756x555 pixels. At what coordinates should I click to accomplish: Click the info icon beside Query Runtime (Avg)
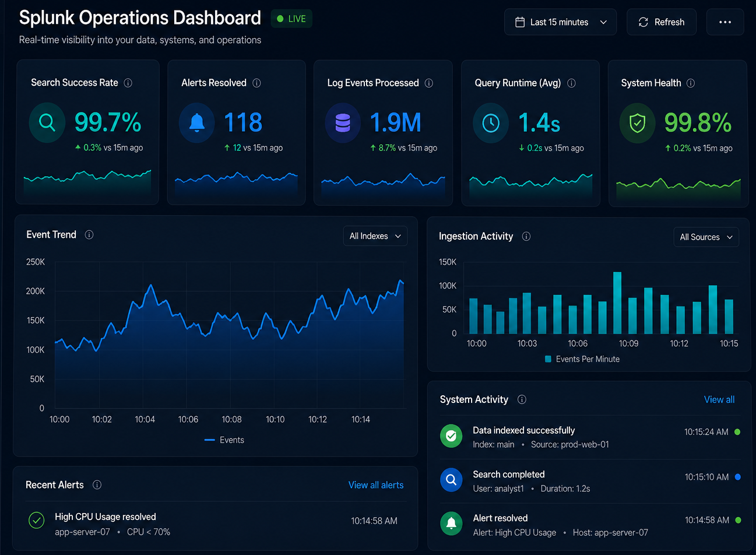(571, 83)
